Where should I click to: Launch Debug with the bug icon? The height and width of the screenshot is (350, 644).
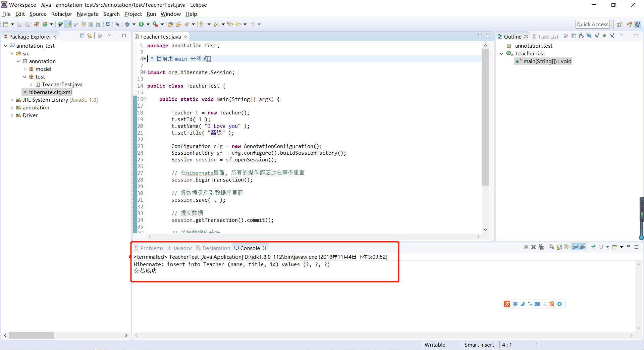(x=127, y=24)
